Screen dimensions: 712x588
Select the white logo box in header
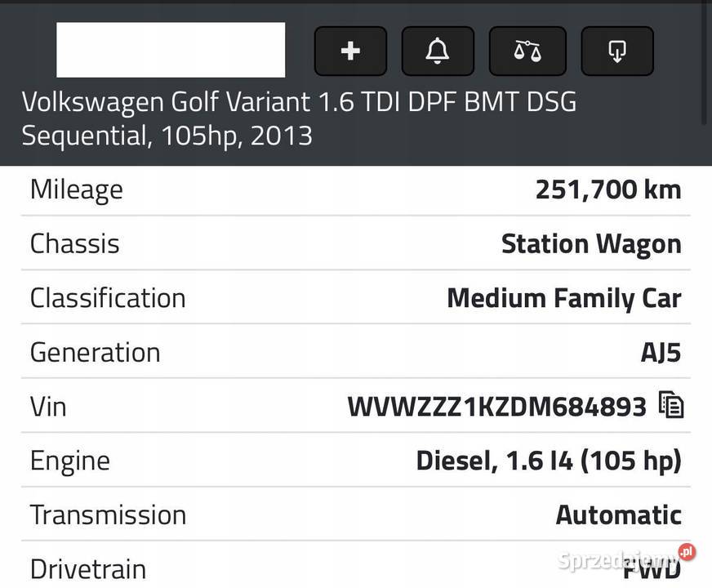pos(171,50)
